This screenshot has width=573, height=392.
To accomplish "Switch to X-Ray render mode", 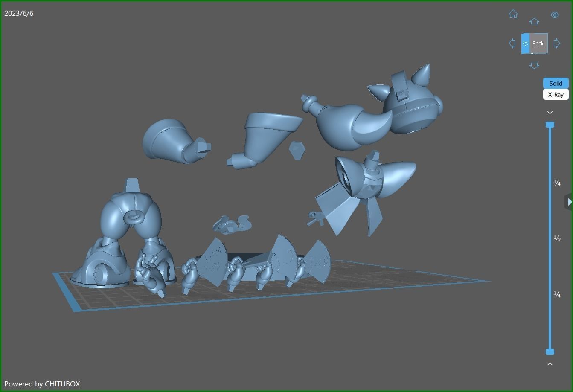I will [556, 95].
